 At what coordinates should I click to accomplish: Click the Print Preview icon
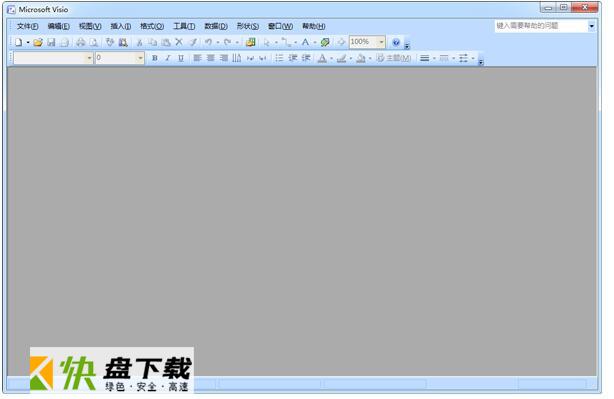94,42
